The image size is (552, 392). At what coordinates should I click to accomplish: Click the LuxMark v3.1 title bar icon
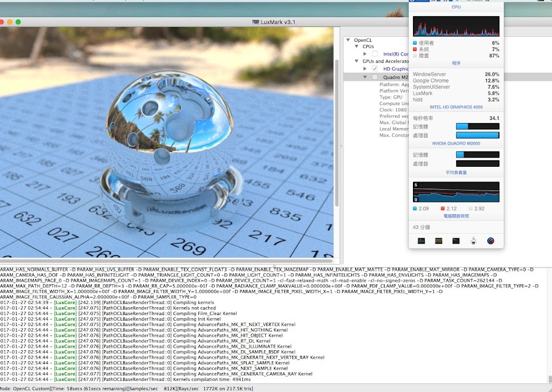tap(255, 22)
